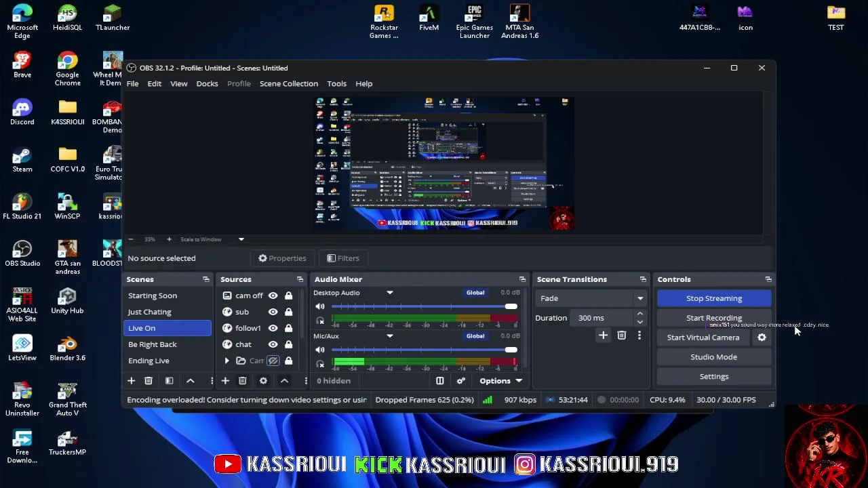Open OBS Settings from Controls
Screen dimensions: 868x488
click(714, 377)
